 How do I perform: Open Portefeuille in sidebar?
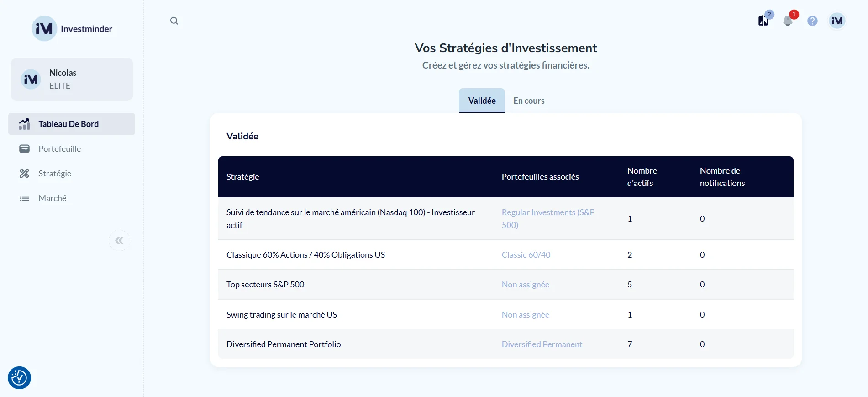point(59,149)
